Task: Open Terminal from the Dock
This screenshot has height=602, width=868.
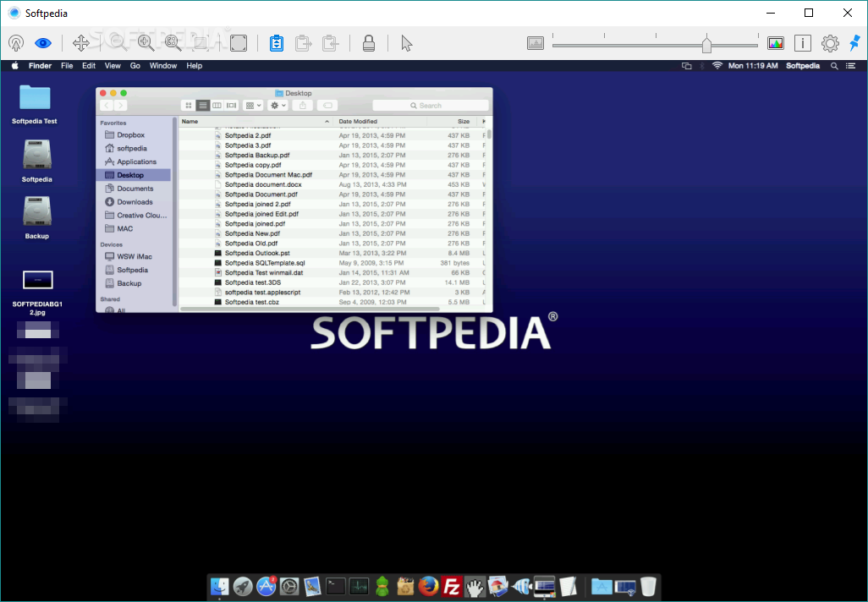Action: 336,586
